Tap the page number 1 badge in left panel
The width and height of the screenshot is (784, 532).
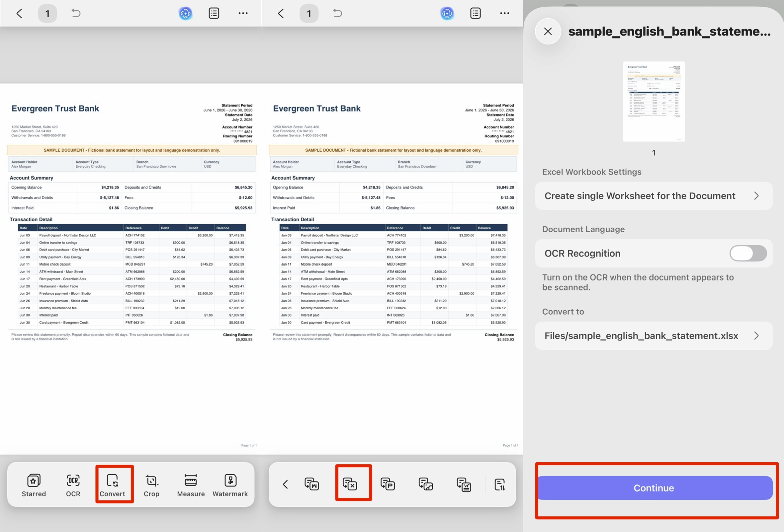(47, 14)
